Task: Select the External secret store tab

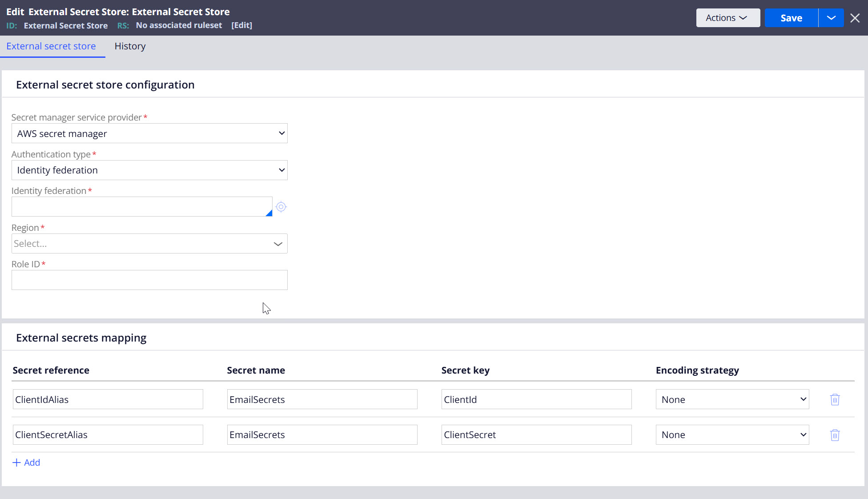Action: [51, 46]
